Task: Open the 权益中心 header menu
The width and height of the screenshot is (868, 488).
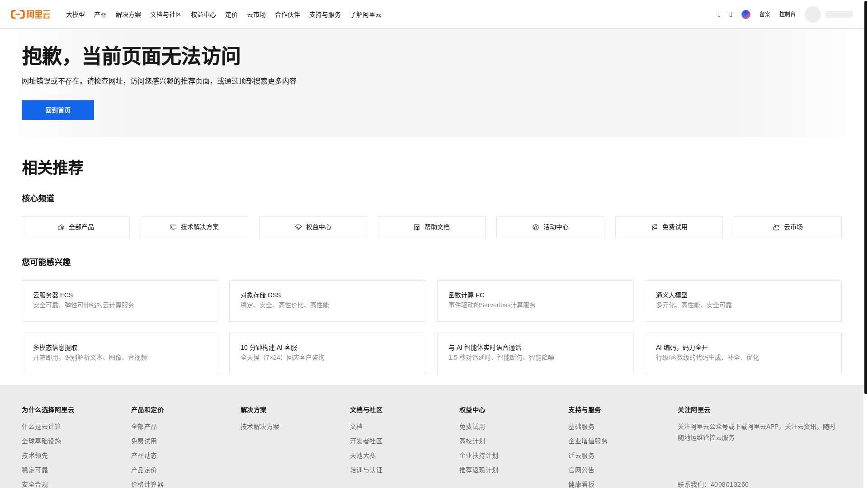Action: click(203, 14)
